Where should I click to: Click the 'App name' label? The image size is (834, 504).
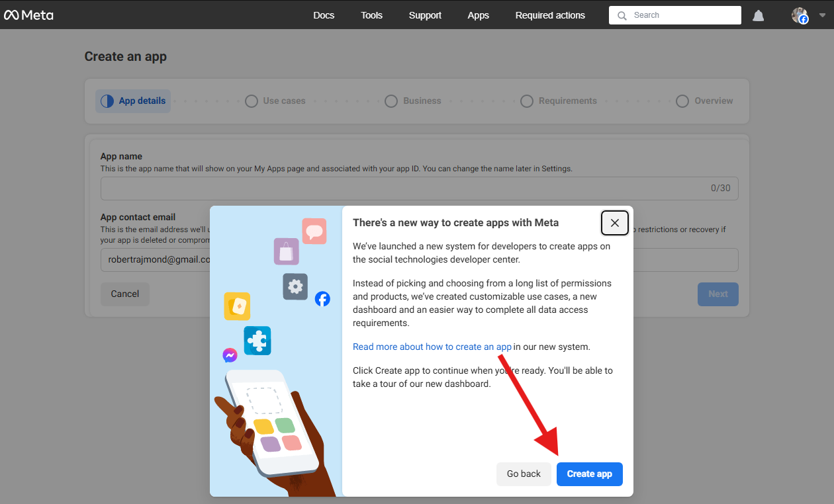click(121, 157)
